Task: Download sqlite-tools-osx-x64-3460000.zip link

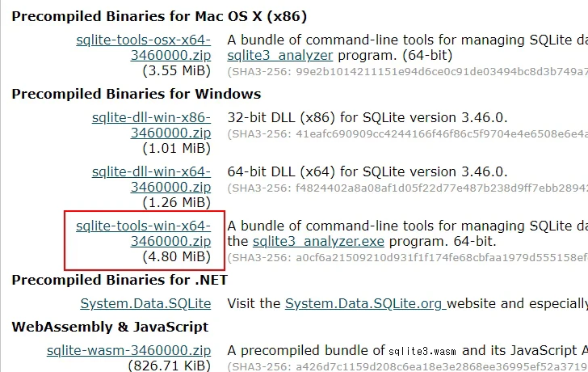Action: click(144, 47)
